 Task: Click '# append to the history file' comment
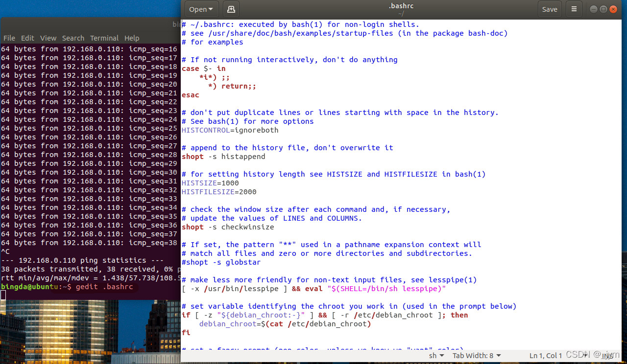click(287, 148)
